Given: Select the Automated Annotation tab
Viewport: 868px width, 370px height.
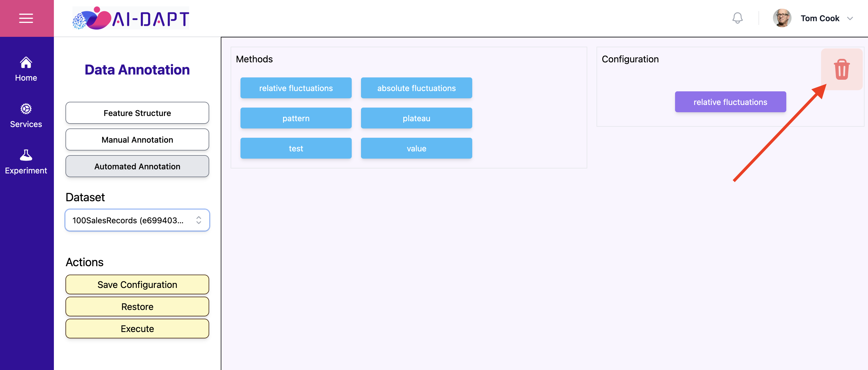Looking at the screenshot, I should click(x=137, y=166).
